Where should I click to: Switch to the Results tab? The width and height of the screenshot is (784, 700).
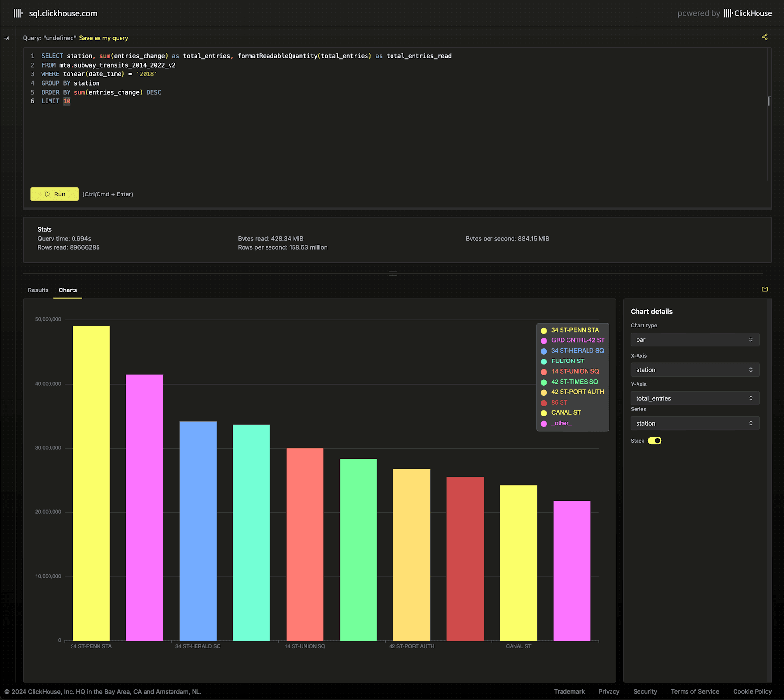[x=38, y=290]
